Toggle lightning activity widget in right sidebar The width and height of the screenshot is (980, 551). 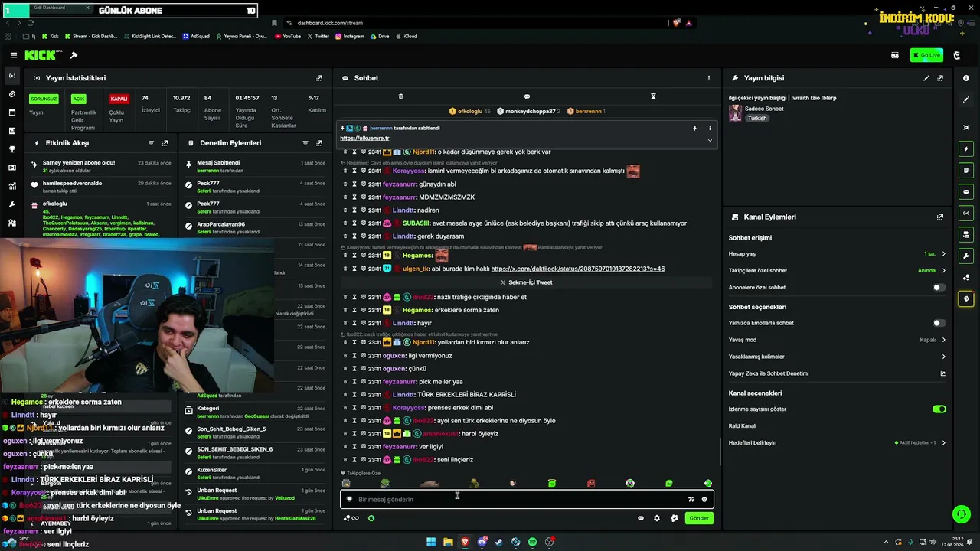pos(966,149)
